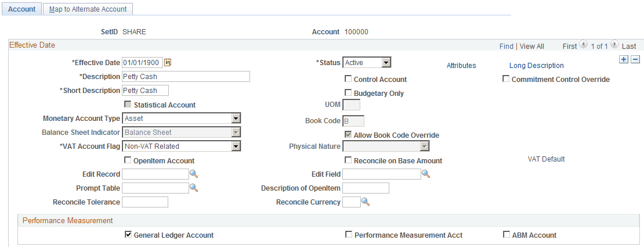
Task: Click the Reconcile Currency input field
Action: [x=352, y=202]
